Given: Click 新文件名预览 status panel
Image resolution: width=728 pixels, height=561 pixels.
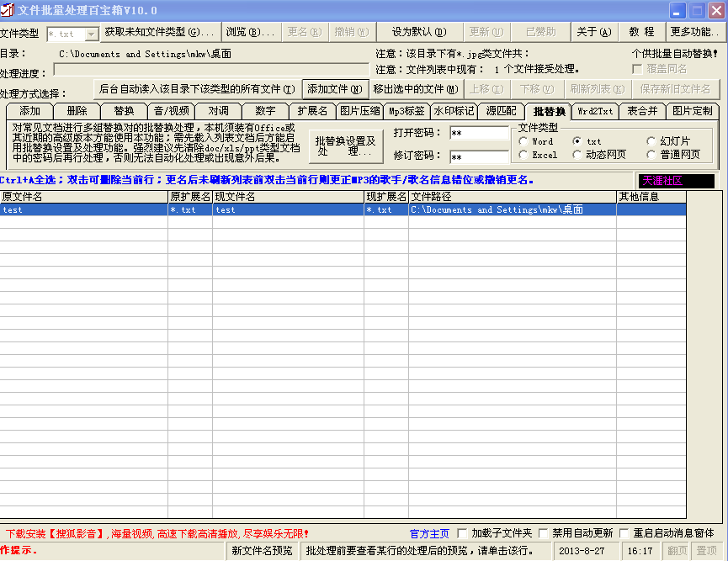Looking at the screenshot, I should 263,551.
